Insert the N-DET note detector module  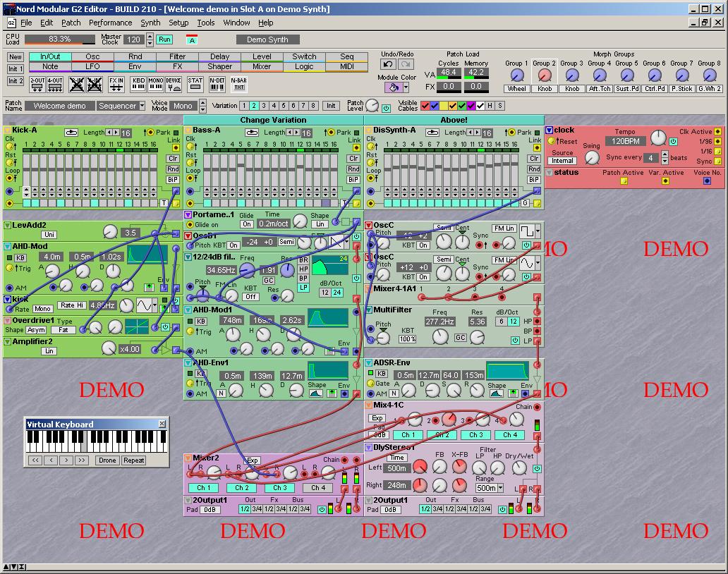(x=217, y=84)
